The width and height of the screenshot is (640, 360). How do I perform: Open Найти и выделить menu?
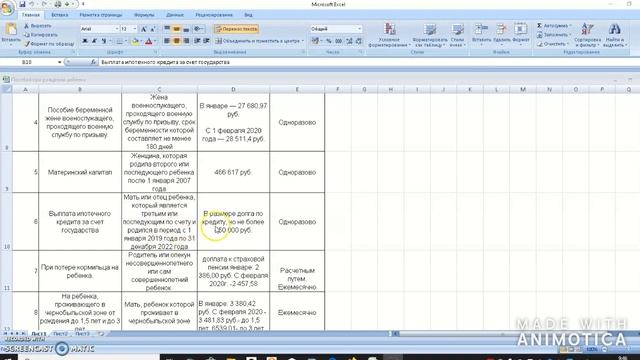click(x=615, y=35)
